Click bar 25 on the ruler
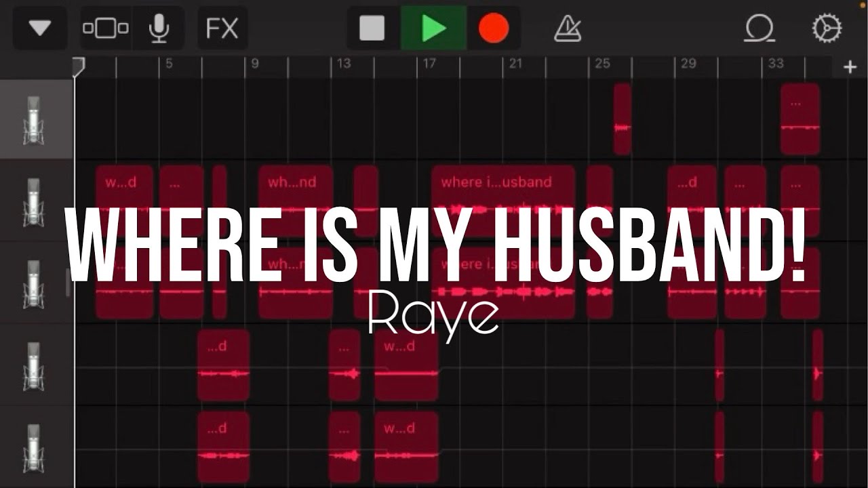Image resolution: width=868 pixels, height=488 pixels. [x=602, y=64]
